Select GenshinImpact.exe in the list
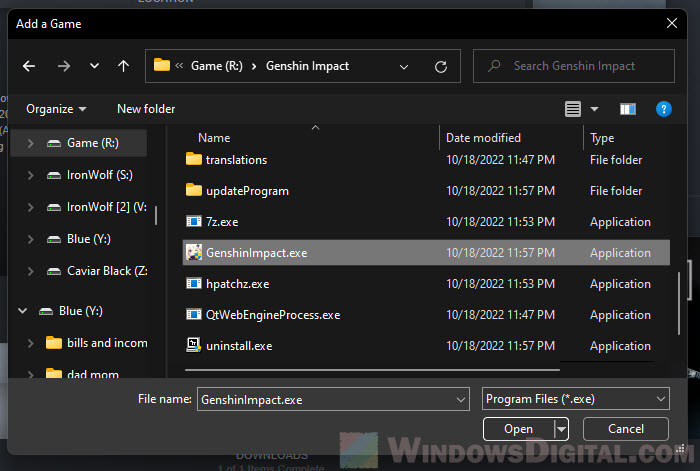 tap(426, 253)
